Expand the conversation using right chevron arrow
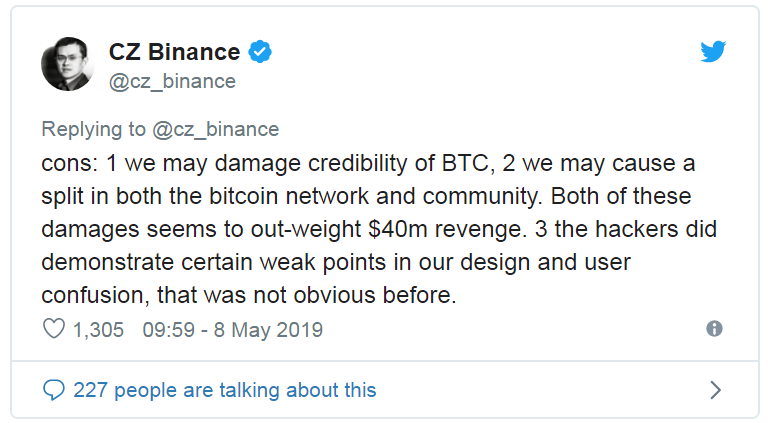 pyautogui.click(x=714, y=389)
